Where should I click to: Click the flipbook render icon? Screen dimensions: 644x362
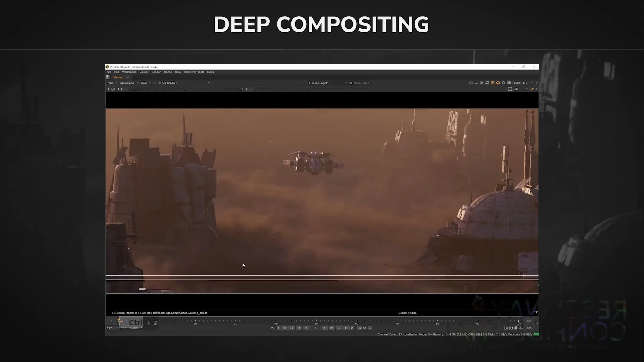click(x=506, y=328)
